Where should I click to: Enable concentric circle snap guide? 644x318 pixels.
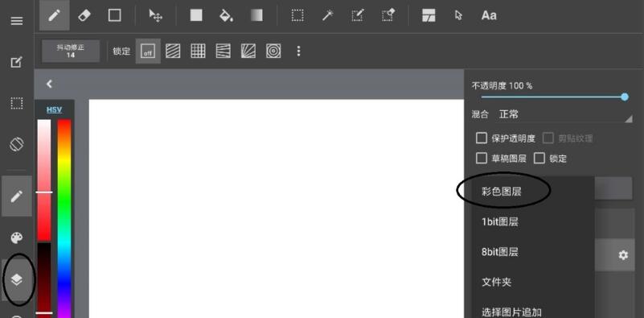point(273,51)
